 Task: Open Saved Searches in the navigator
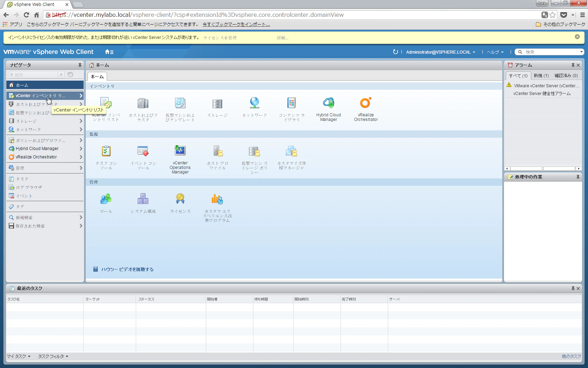45,226
